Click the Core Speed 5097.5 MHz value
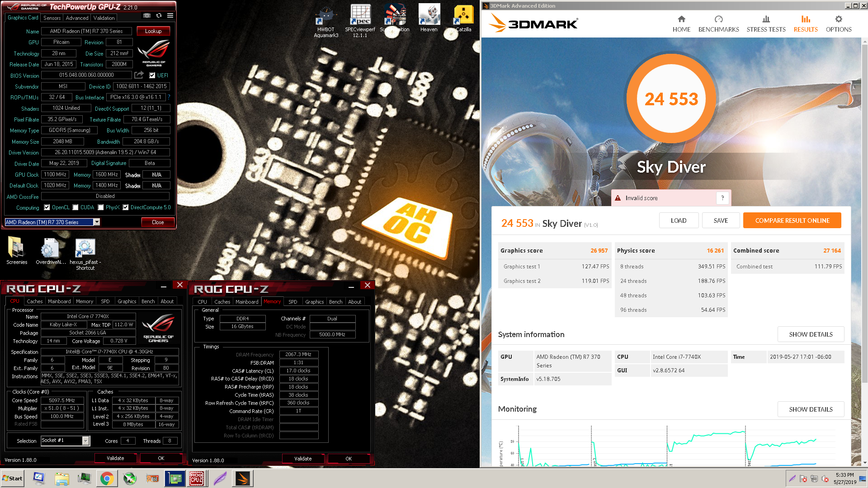This screenshot has width=868, height=488. point(62,400)
